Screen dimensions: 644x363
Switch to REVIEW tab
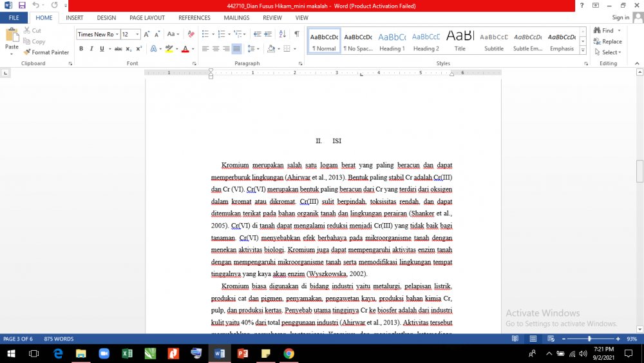tap(272, 17)
